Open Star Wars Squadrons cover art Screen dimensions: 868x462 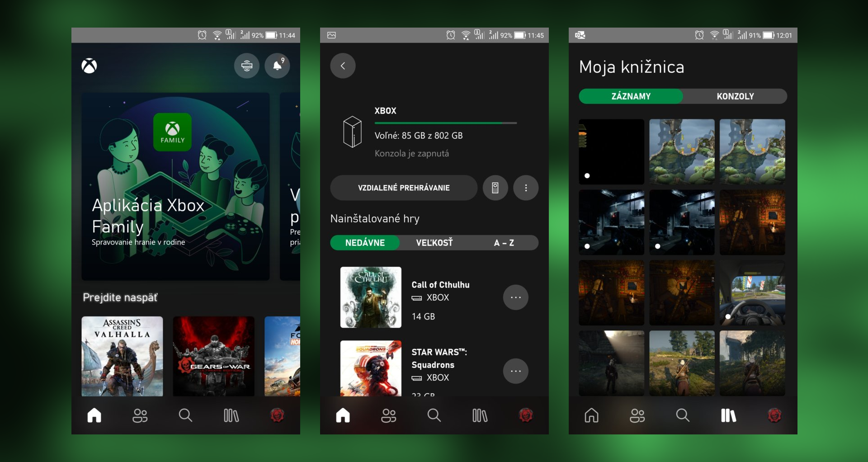[371, 368]
